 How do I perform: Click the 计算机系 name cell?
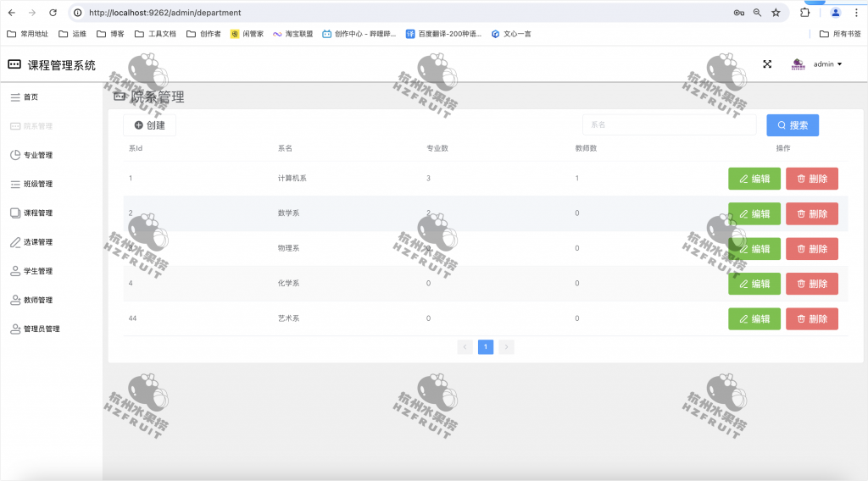pos(292,178)
